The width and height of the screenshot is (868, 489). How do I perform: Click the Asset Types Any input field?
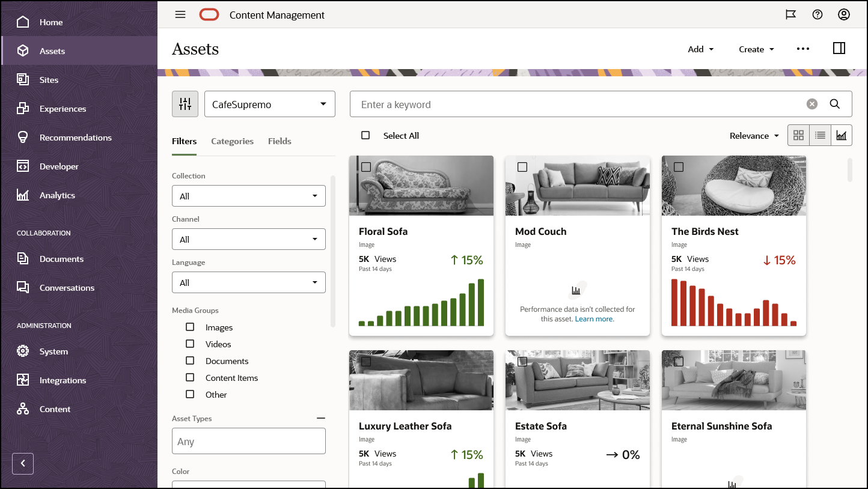click(249, 441)
